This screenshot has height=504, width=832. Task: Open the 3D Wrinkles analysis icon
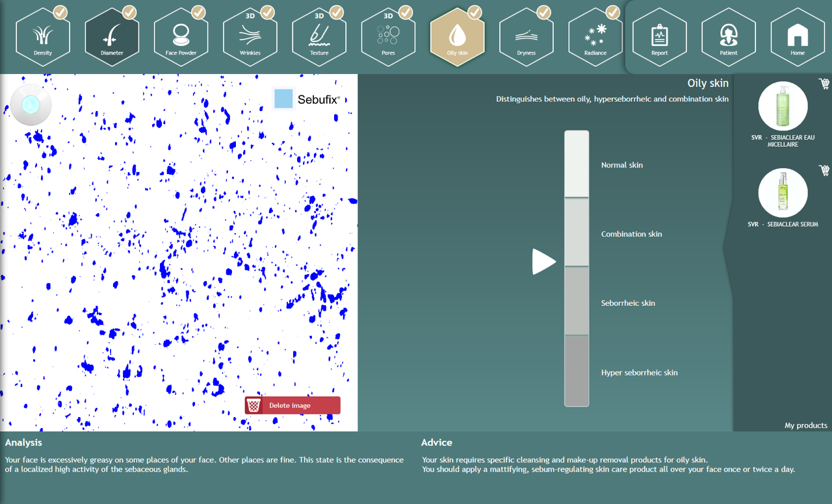(x=250, y=37)
